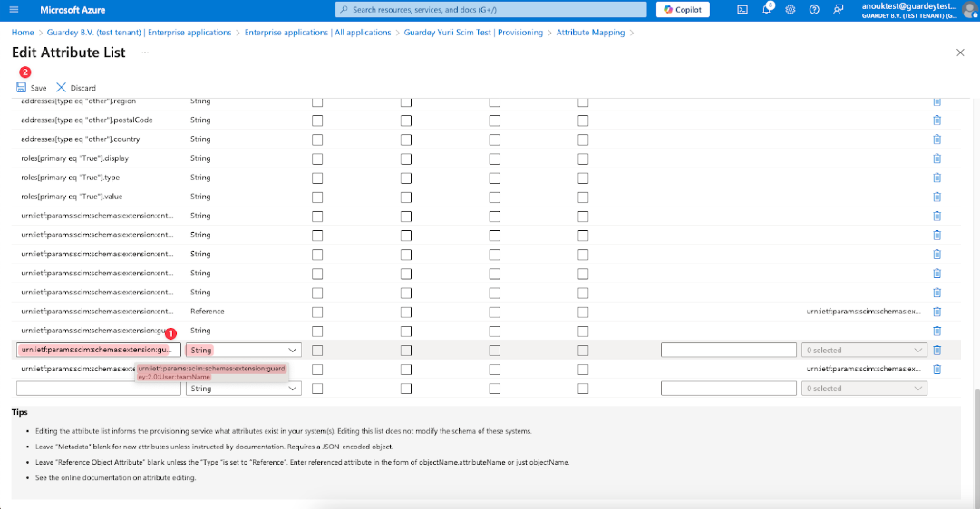The height and width of the screenshot is (509, 980).
Task: Expand String type dropdown in highlighted row
Action: [244, 350]
